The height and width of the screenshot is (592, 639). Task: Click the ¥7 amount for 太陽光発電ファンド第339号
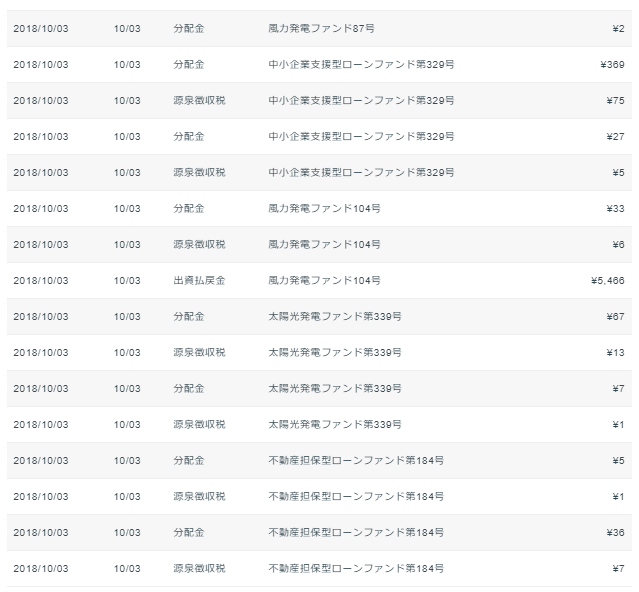[618, 388]
